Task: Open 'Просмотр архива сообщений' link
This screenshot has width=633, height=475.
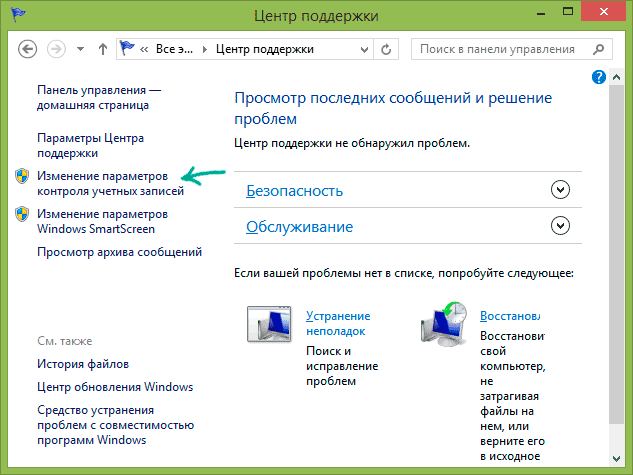Action: [119, 252]
